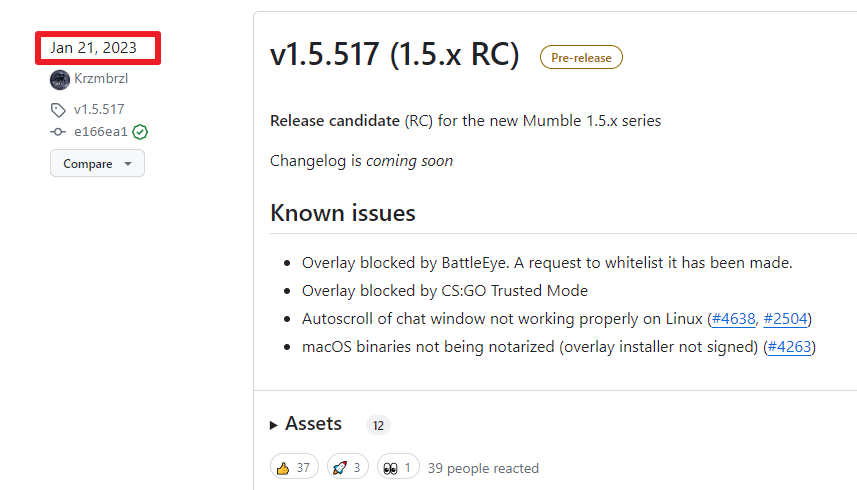Click the v1.5.517 (1.5.x RC) release title

coord(394,55)
